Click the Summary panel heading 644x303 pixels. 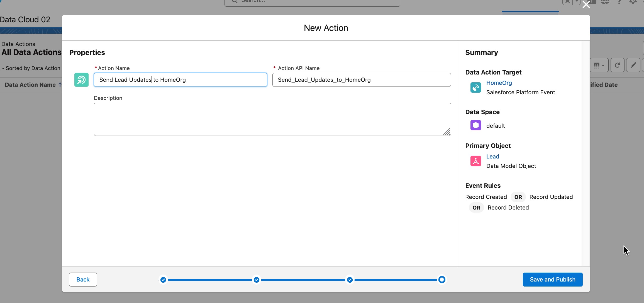pyautogui.click(x=482, y=52)
